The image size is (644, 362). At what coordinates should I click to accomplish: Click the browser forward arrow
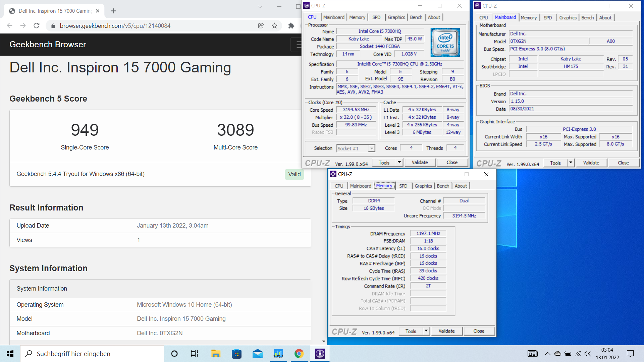click(23, 26)
